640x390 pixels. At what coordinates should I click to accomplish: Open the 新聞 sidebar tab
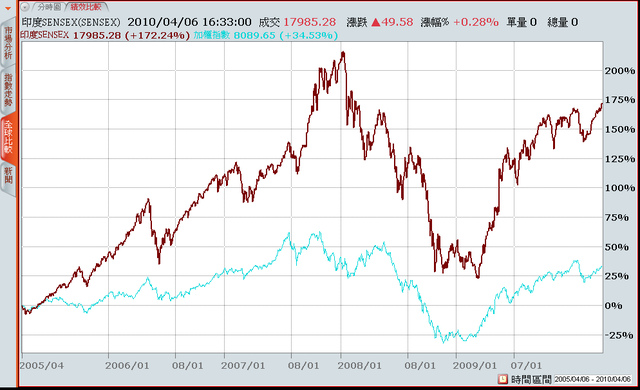pos(8,175)
